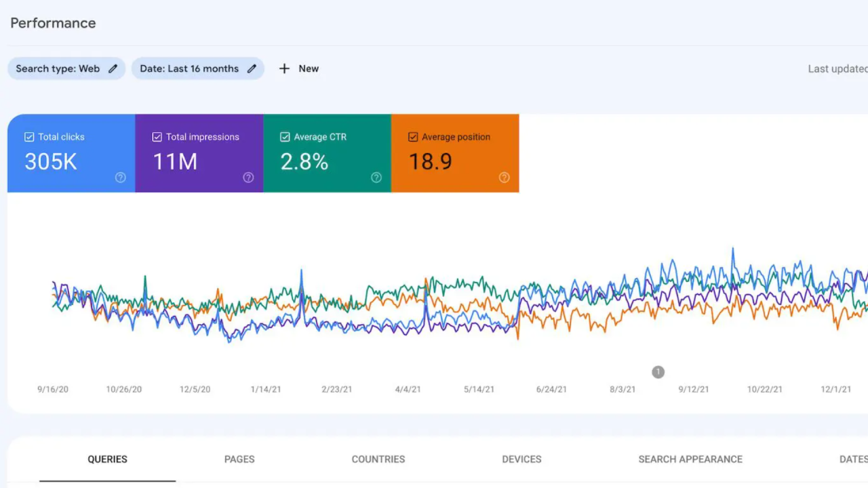The width and height of the screenshot is (868, 488).
Task: Select the Devices tab
Action: (521, 459)
